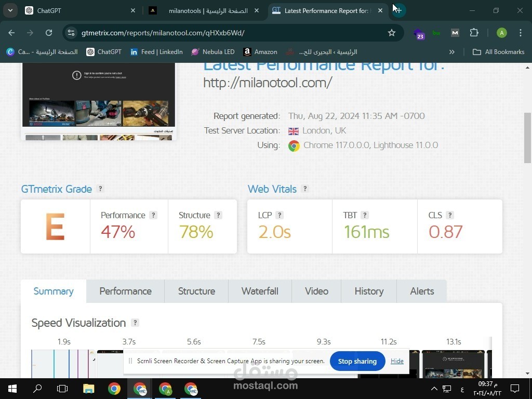This screenshot has width=532, height=399.
Task: Open Task View on the taskbar
Action: [x=62, y=389]
